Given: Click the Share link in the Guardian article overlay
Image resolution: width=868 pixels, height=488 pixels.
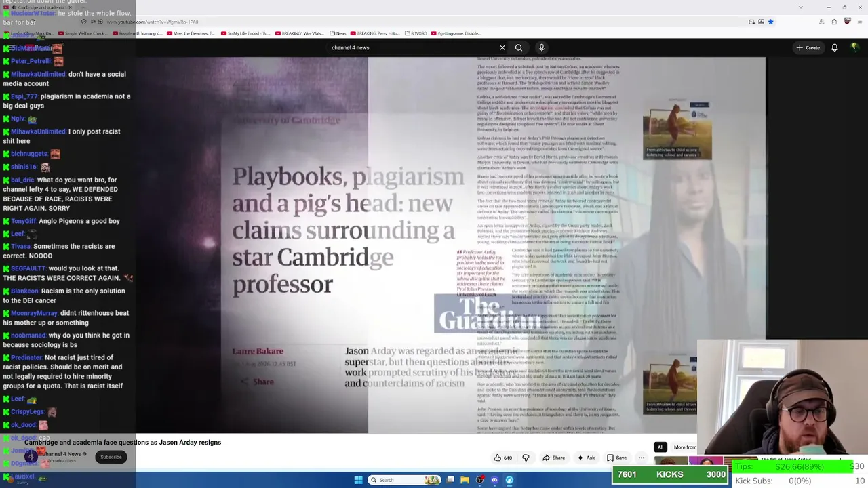Looking at the screenshot, I should tap(258, 382).
